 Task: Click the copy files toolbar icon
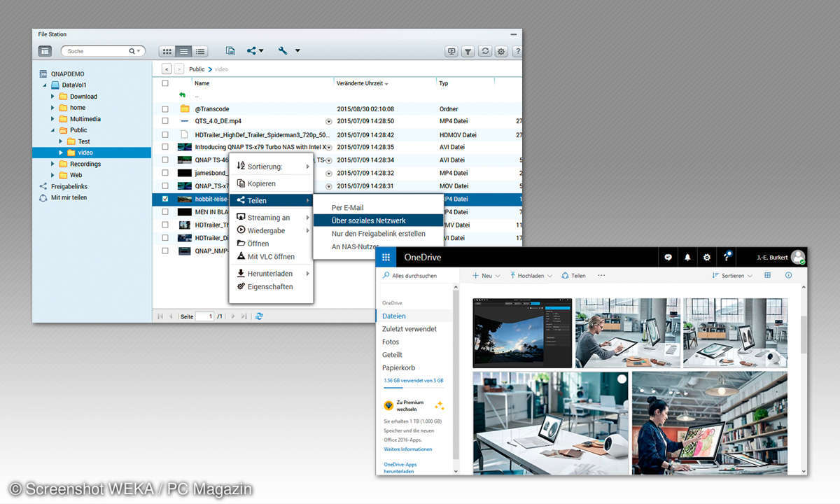tap(230, 51)
